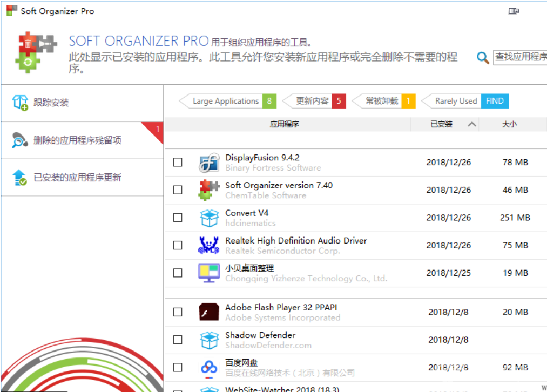The height and width of the screenshot is (392, 547).
Task: Click the red 1 badge on 删除的应用程序残留项
Action: (x=156, y=130)
